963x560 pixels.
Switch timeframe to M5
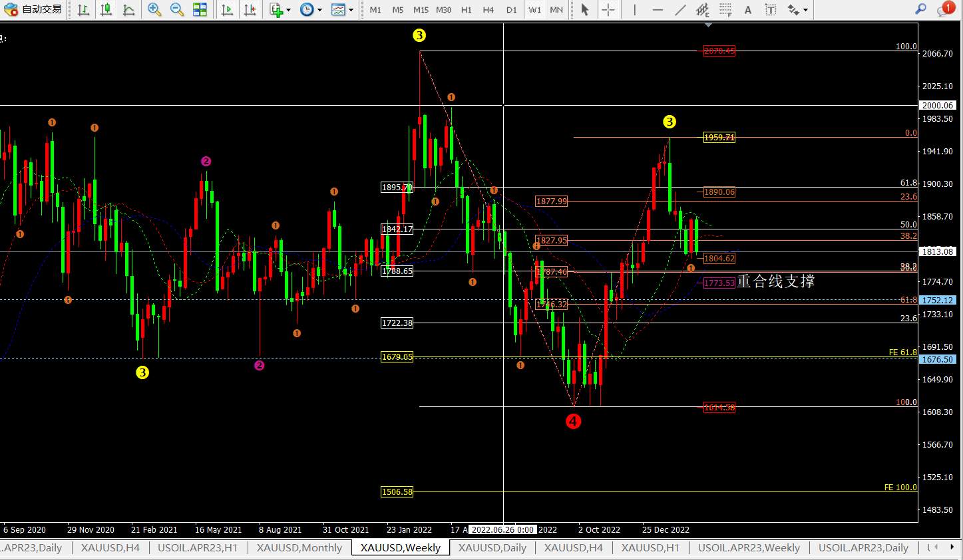click(x=398, y=9)
